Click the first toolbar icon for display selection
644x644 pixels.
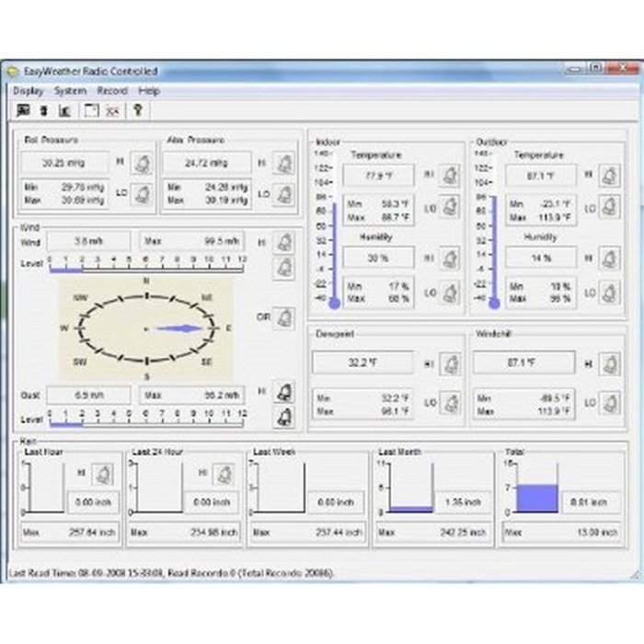[x=23, y=110]
